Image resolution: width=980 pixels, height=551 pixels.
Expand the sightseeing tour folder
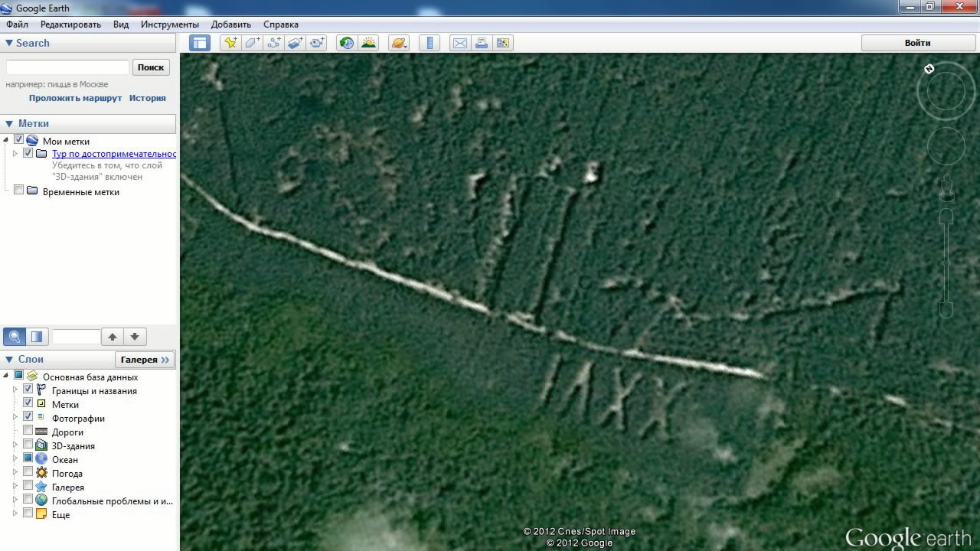pyautogui.click(x=15, y=154)
